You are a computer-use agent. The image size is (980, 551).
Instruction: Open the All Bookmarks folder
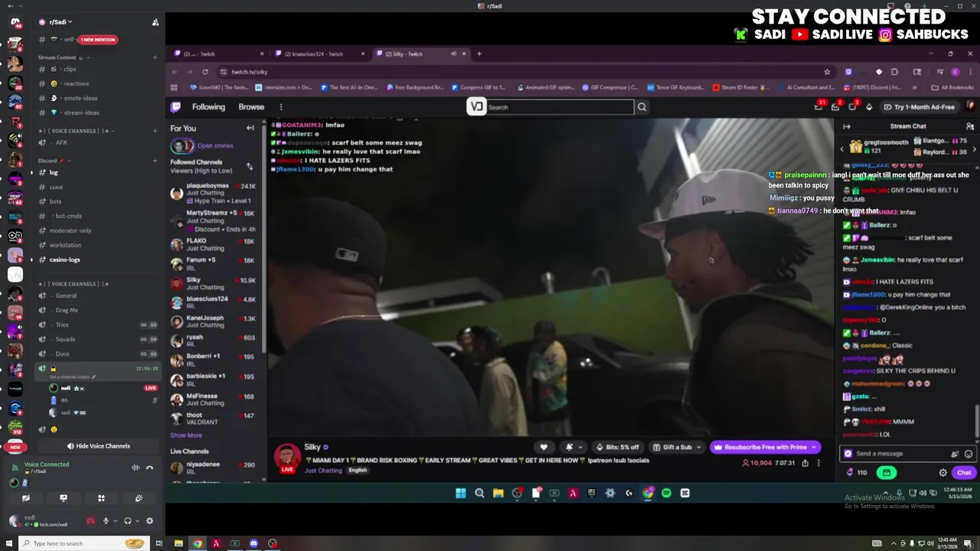(x=952, y=87)
